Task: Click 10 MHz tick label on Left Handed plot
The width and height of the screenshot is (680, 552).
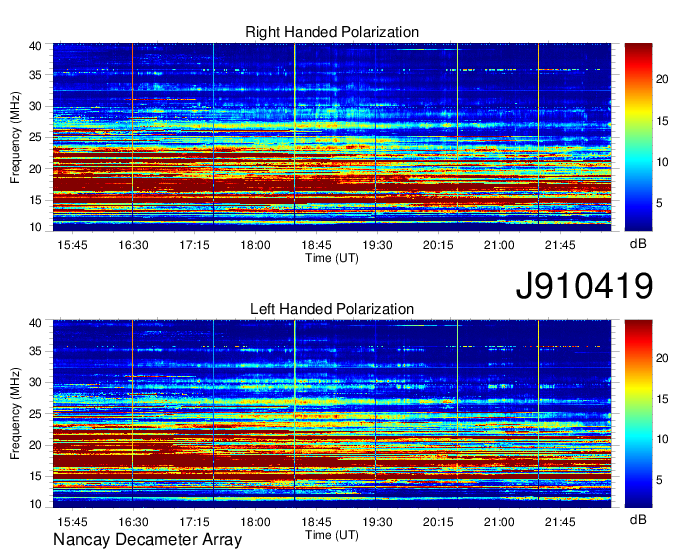Action: click(x=35, y=504)
